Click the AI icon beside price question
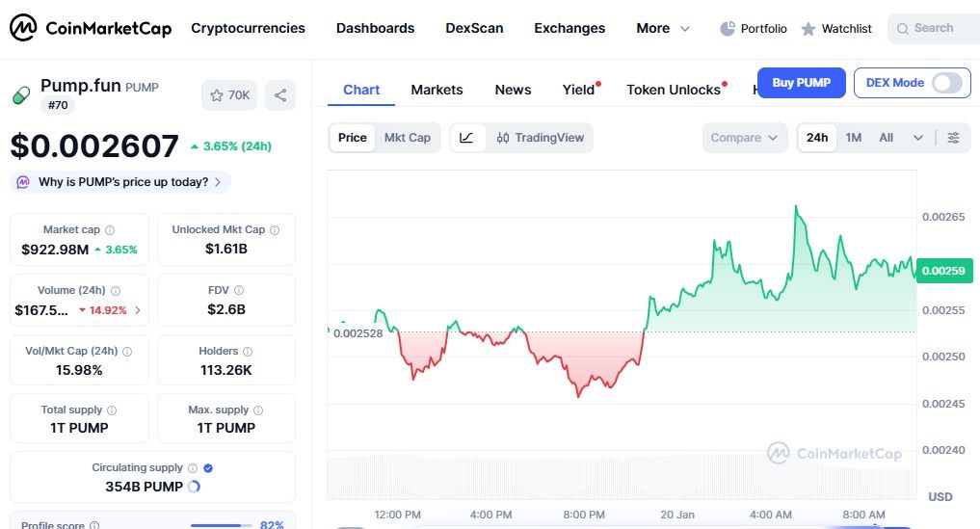 23,182
